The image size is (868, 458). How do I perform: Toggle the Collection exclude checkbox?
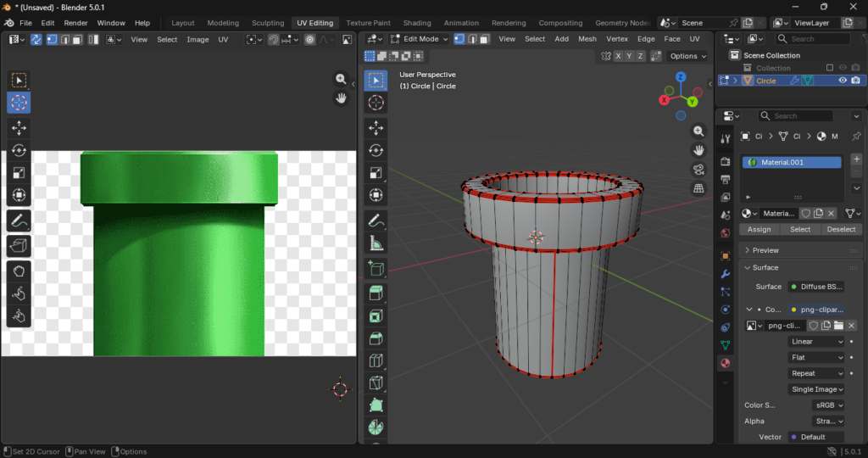click(830, 68)
